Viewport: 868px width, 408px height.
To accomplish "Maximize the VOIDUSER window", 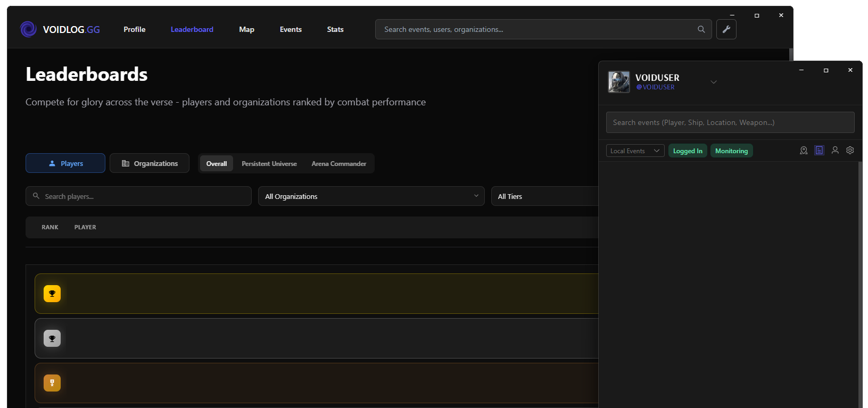I will pyautogui.click(x=825, y=70).
